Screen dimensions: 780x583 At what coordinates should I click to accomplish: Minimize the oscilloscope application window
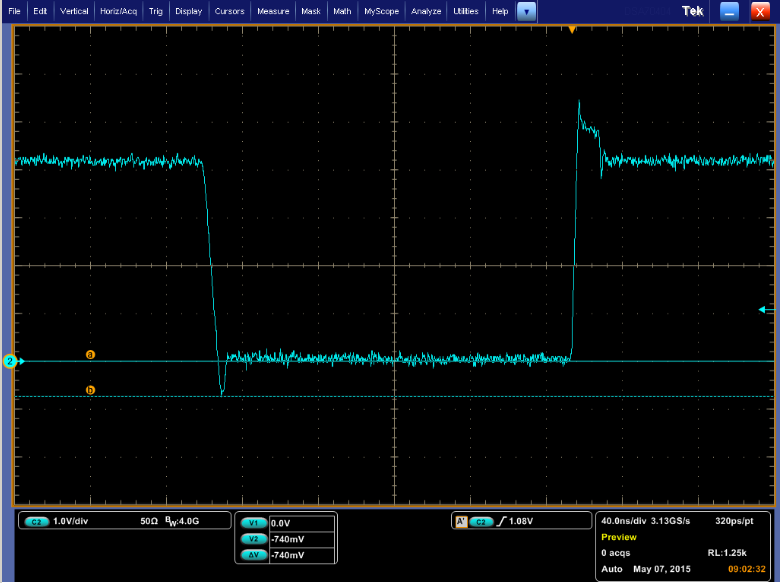729,11
